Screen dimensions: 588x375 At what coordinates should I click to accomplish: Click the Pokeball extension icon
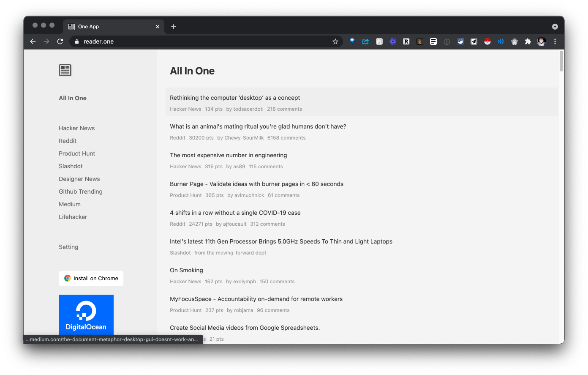pyautogui.click(x=487, y=41)
